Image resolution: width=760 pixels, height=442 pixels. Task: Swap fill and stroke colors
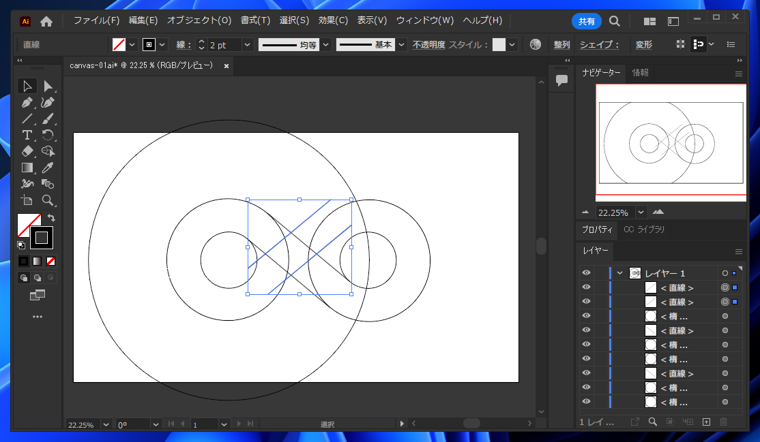(51, 218)
